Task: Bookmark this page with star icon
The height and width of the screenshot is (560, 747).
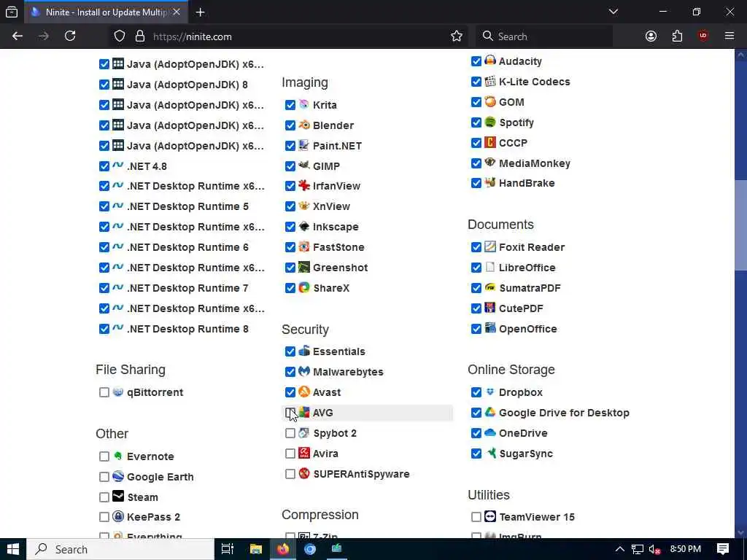Action: pyautogui.click(x=457, y=36)
